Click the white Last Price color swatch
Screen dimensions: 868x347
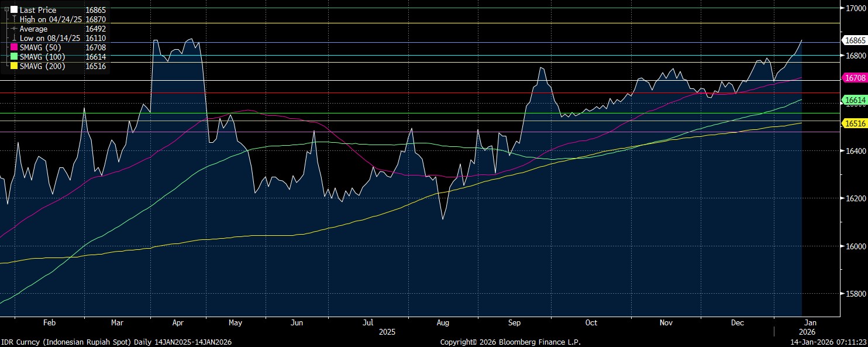(x=14, y=10)
